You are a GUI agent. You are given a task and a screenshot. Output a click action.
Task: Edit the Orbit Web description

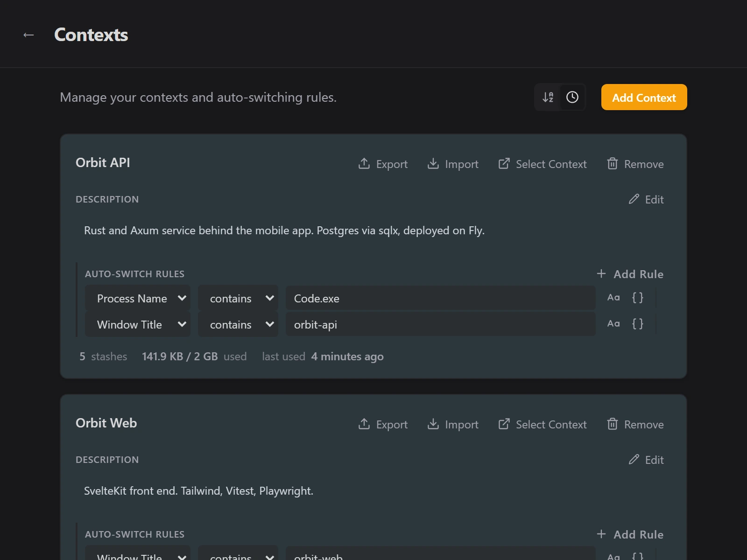click(646, 460)
